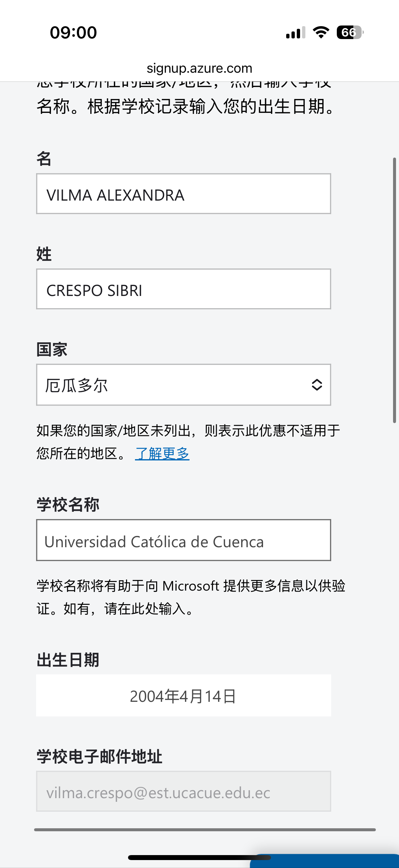This screenshot has height=868, width=399.
Task: Click the horizontal scrollbar below the email field
Action: (x=205, y=830)
